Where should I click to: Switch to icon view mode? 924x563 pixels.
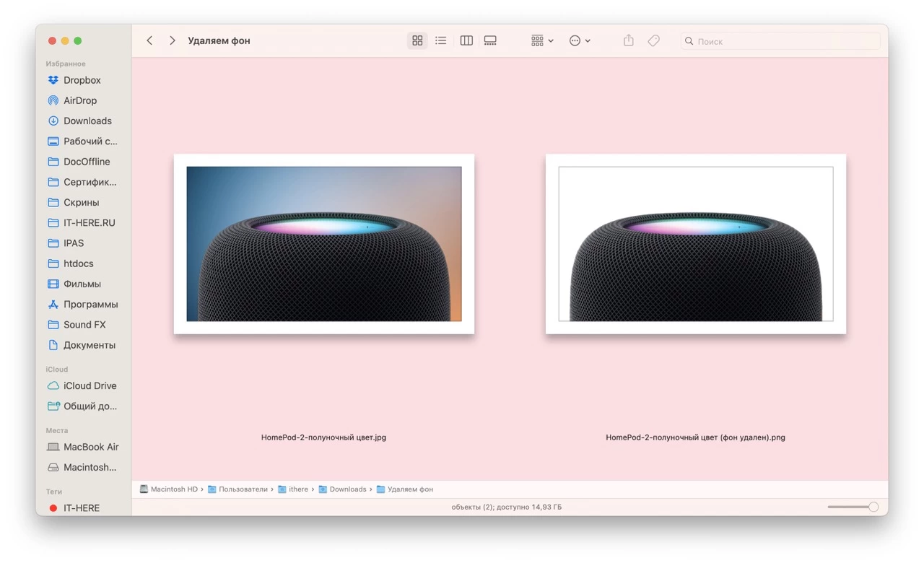[417, 41]
